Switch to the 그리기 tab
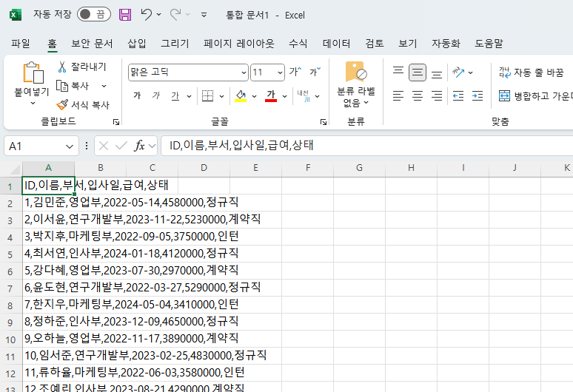Viewport: 573px width, 392px height. click(x=175, y=44)
